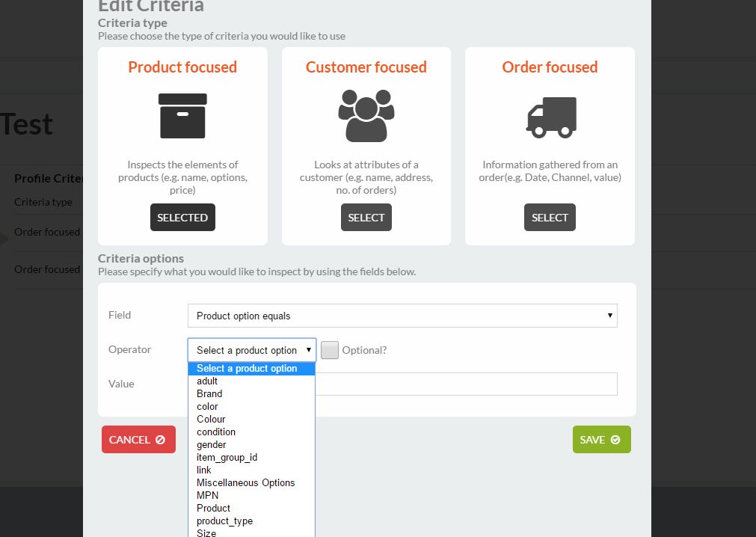Viewport: 756px width, 537px height.
Task: Select 'Brand' from the option list
Action: [252, 394]
